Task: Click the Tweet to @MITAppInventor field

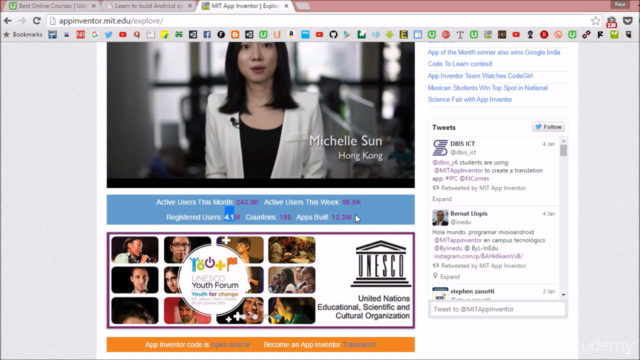Action: click(498, 309)
